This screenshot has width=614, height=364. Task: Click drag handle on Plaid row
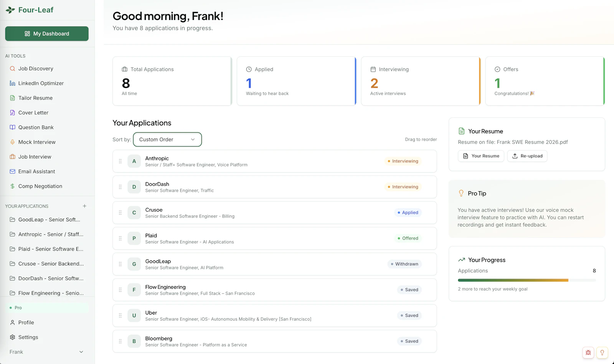pyautogui.click(x=120, y=238)
